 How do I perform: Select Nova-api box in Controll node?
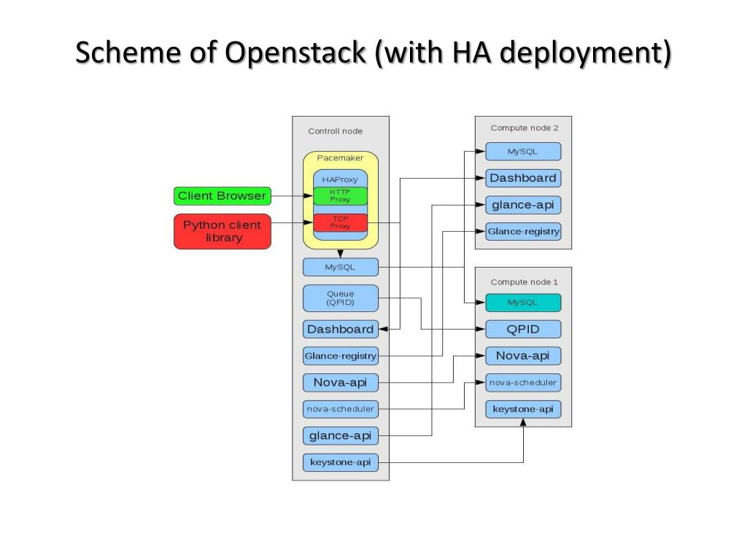coord(341,382)
